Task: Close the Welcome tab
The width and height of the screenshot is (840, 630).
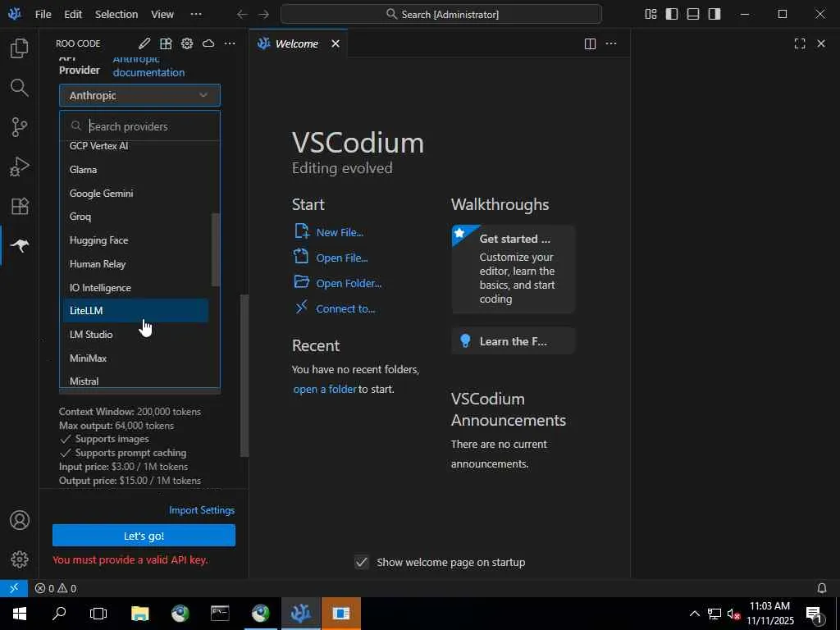Action: tap(336, 44)
